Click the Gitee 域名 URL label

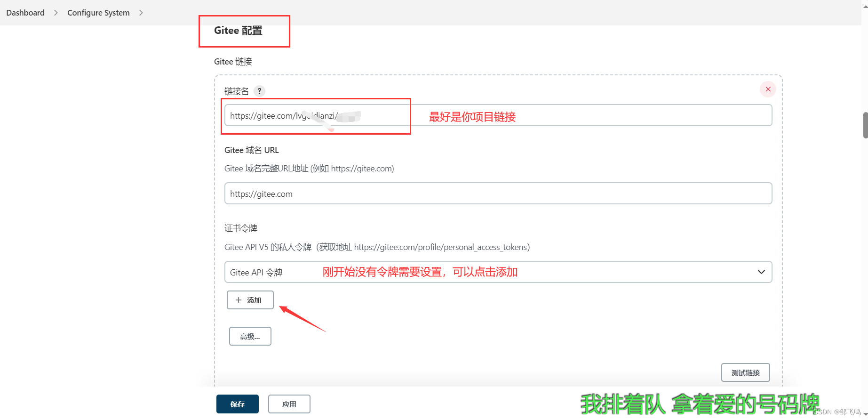click(x=252, y=150)
